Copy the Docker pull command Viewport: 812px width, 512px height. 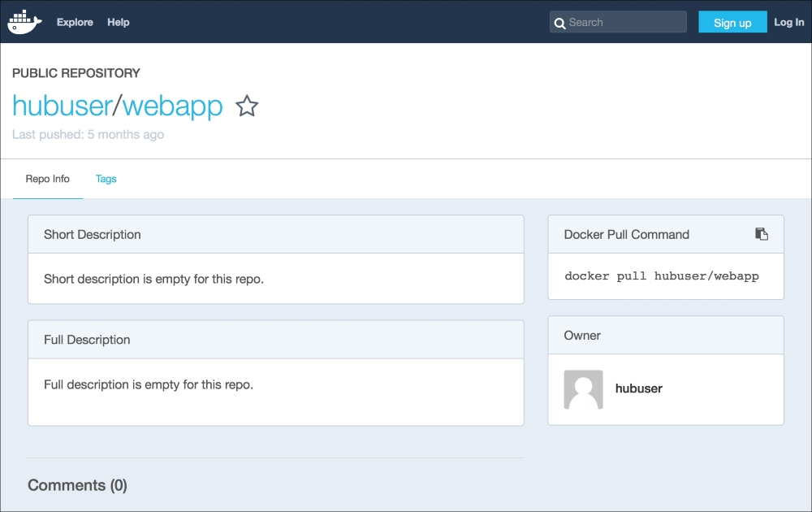click(762, 234)
